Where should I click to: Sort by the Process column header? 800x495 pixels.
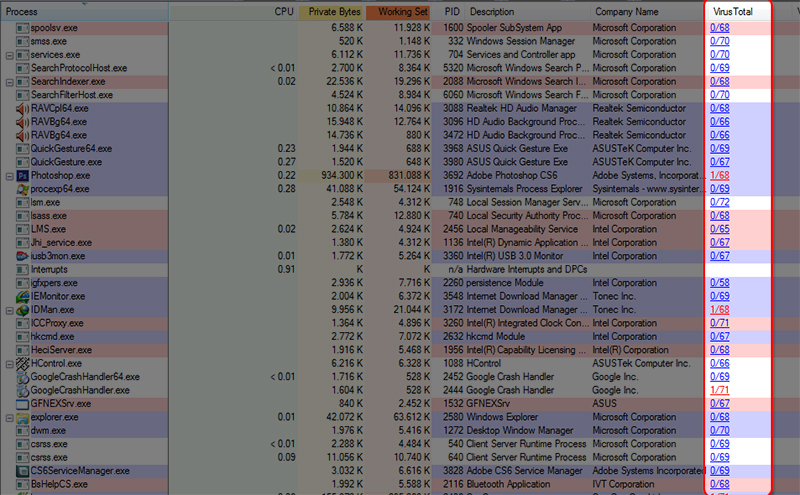pyautogui.click(x=84, y=11)
